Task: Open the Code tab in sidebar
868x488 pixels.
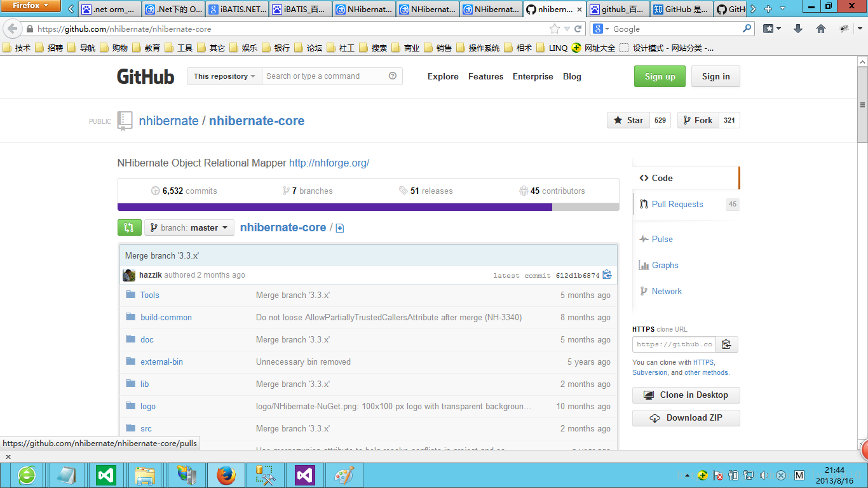Action: pyautogui.click(x=686, y=178)
